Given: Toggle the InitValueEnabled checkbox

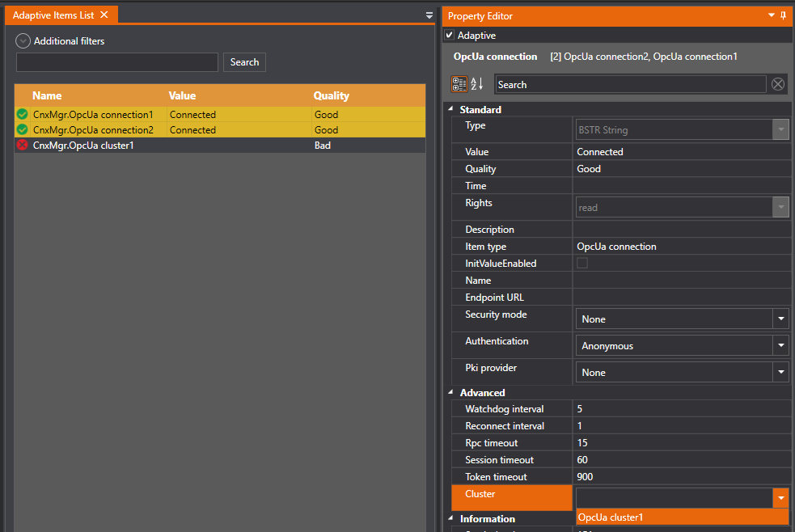Looking at the screenshot, I should pos(582,264).
